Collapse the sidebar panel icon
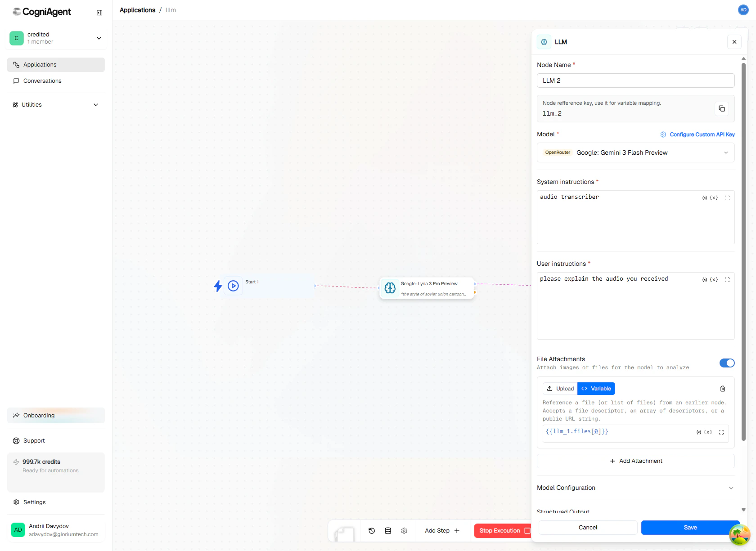756x551 pixels. tap(99, 13)
